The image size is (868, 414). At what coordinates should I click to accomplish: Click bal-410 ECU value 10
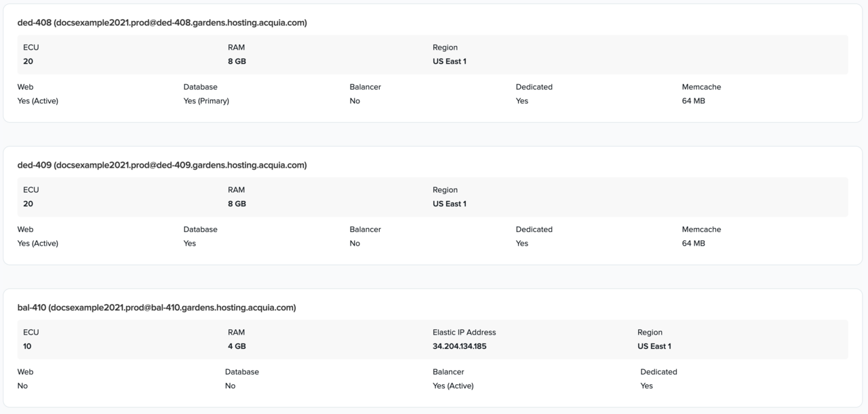coord(27,346)
